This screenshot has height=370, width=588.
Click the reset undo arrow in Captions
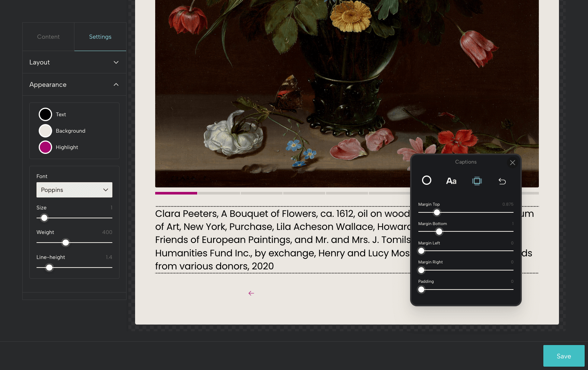pyautogui.click(x=502, y=181)
